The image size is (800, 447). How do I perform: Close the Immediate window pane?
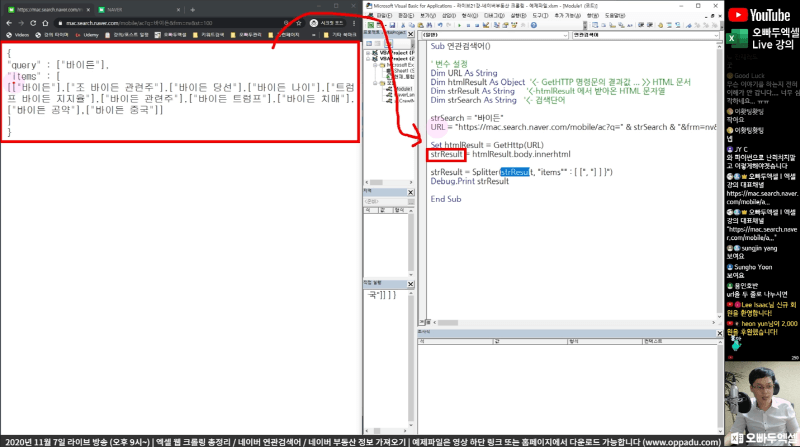tap(411, 284)
